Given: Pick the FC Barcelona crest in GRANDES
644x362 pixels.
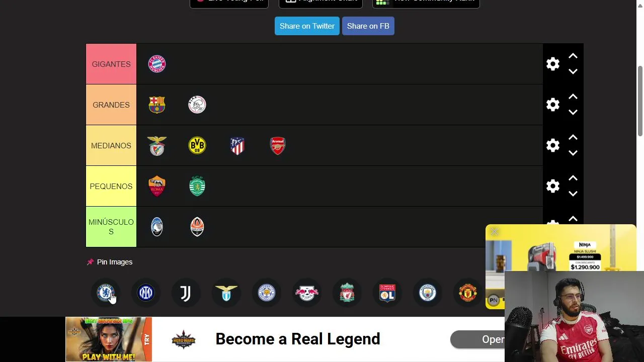Looking at the screenshot, I should tap(157, 105).
